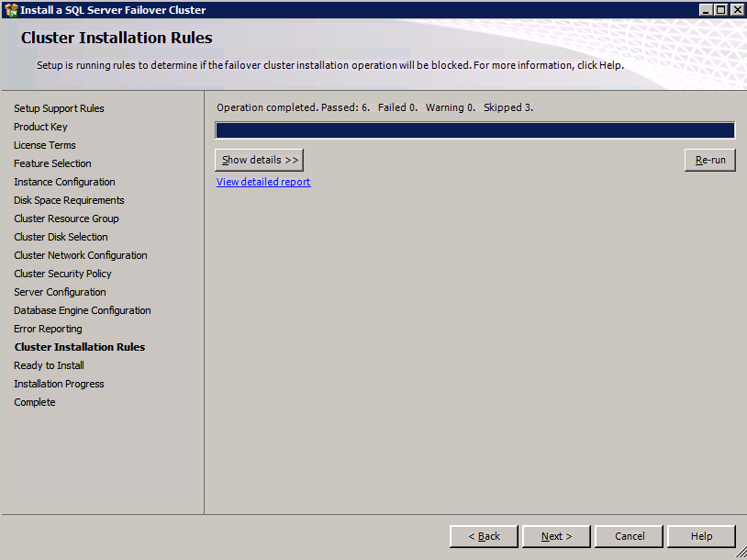The width and height of the screenshot is (747, 560).
Task: Select Cluster Disk Selection step
Action: pos(61,237)
